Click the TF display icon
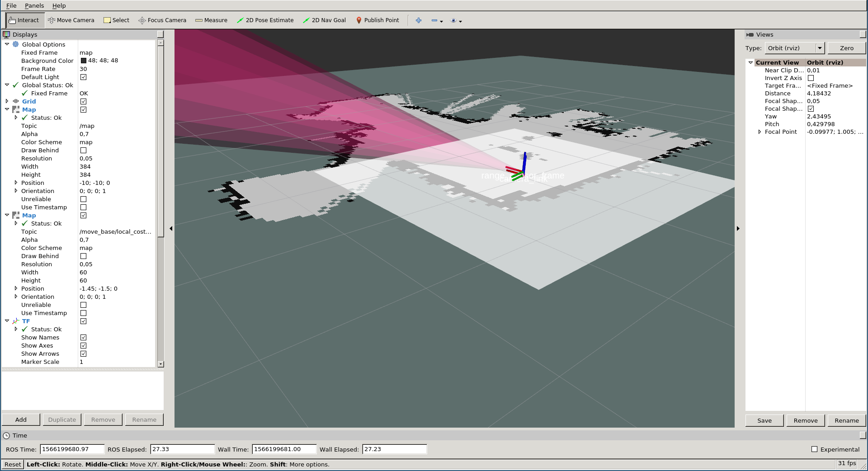868x471 pixels. [x=16, y=321]
